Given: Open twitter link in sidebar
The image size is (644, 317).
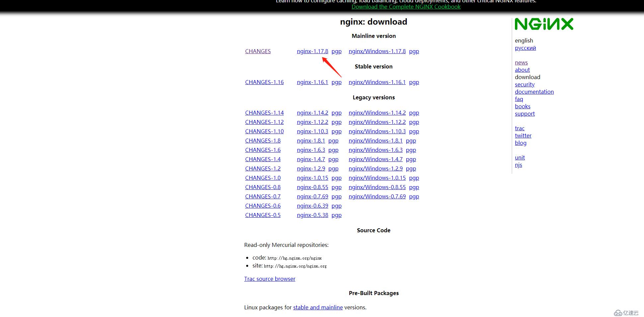Looking at the screenshot, I should 523,136.
